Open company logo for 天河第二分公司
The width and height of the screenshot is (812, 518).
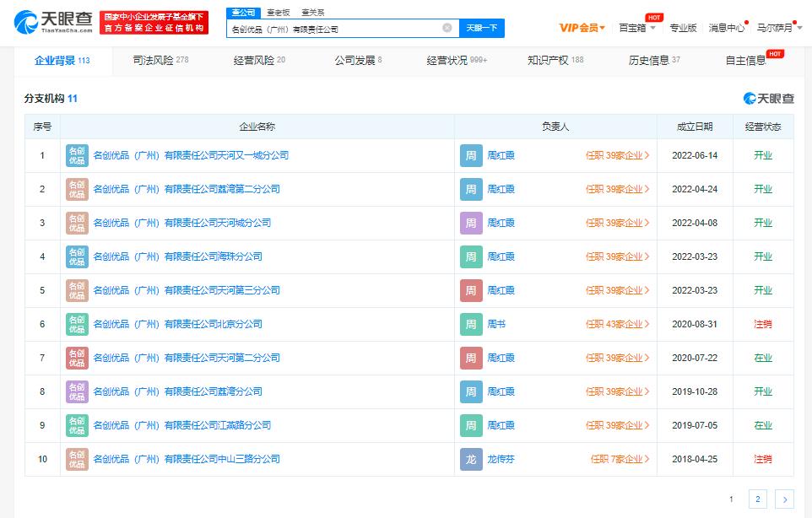click(x=77, y=358)
